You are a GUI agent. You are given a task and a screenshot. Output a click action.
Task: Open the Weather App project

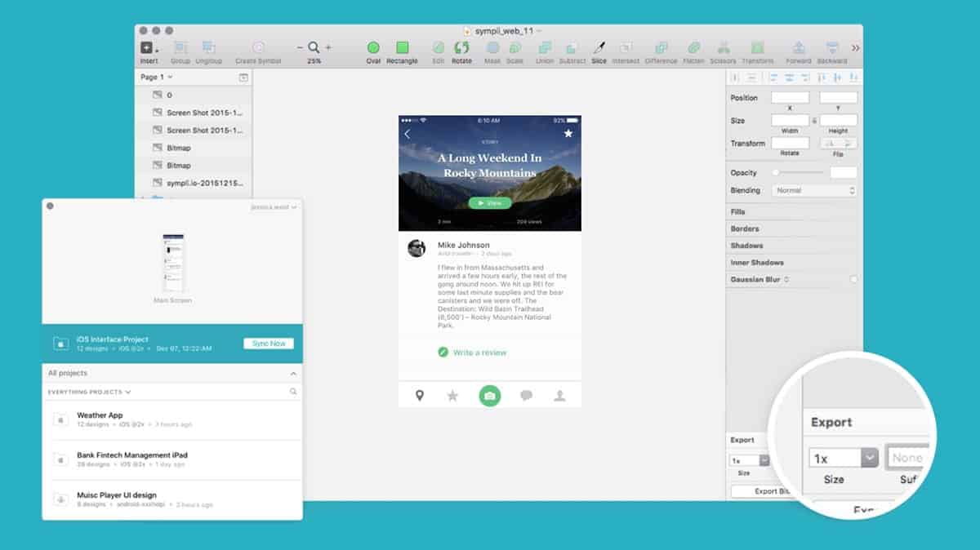coord(172,419)
